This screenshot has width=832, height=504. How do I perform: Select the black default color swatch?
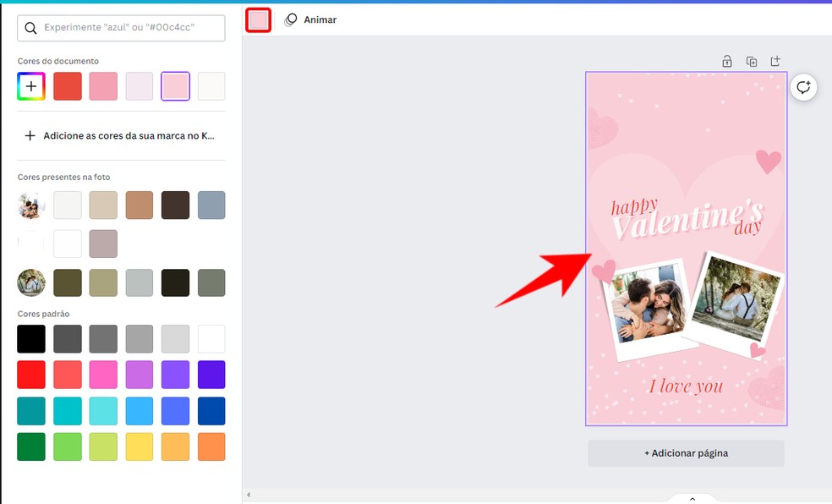click(x=31, y=339)
